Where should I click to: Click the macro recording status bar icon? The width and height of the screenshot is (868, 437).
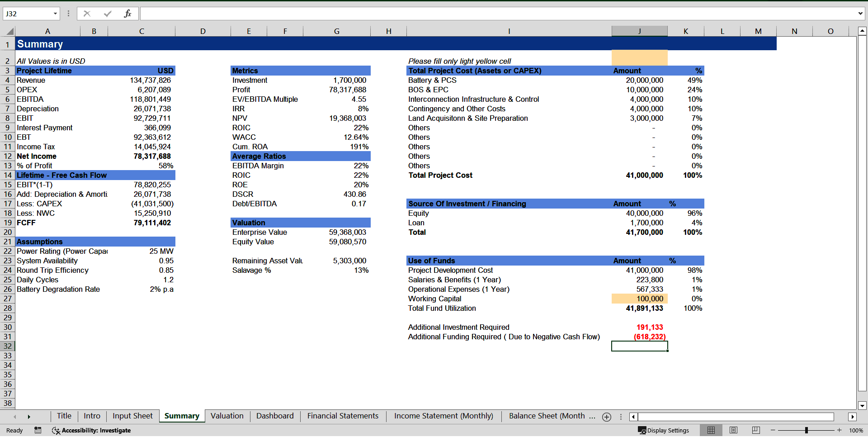pos(38,430)
